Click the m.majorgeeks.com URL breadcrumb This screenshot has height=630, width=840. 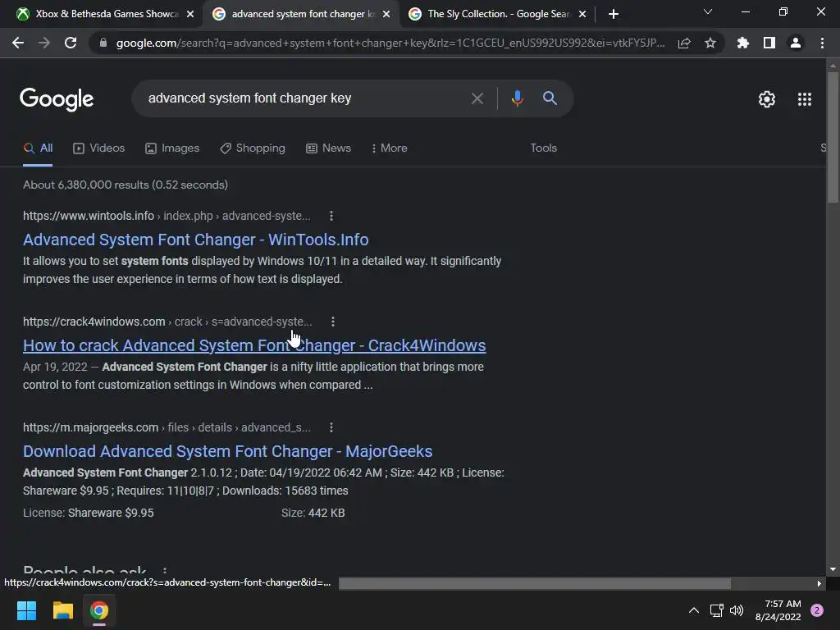pyautogui.click(x=167, y=427)
